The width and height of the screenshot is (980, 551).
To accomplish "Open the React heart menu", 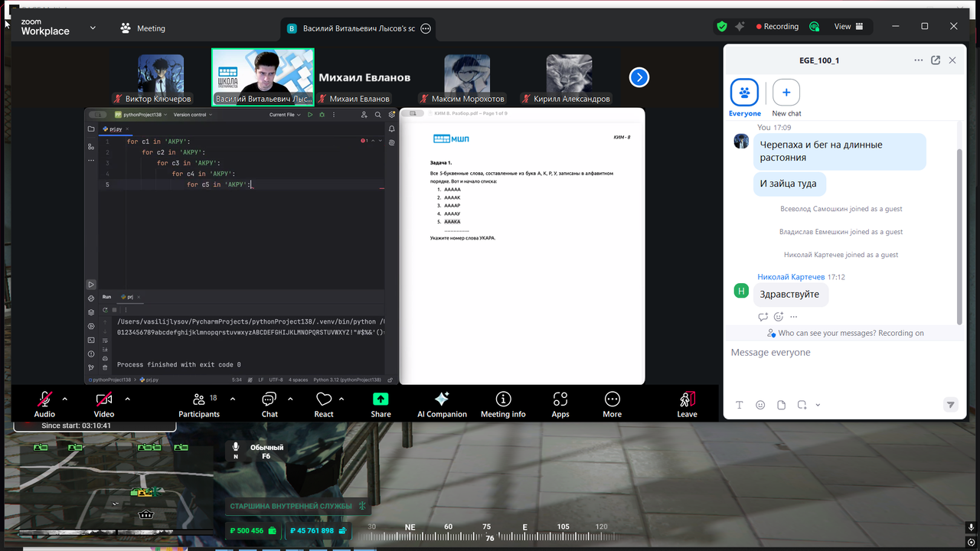I will coord(324,404).
